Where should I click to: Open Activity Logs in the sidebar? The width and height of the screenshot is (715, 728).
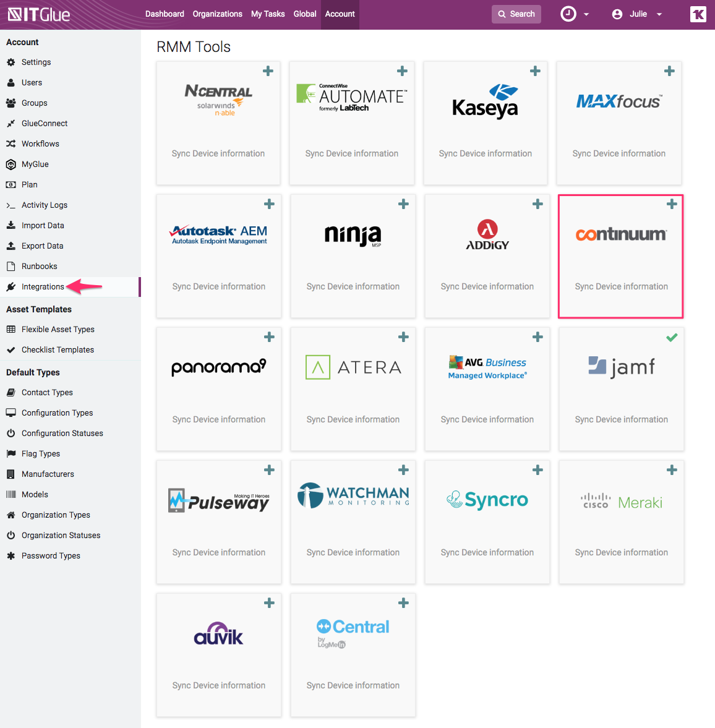(70, 205)
